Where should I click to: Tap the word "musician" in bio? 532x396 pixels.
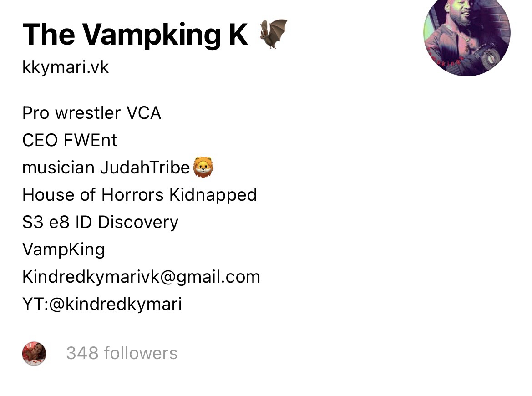coord(58,168)
